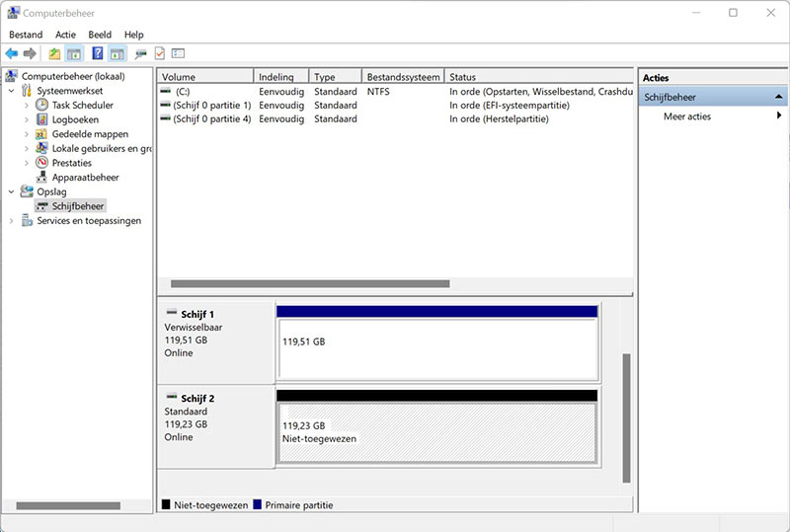Expand the Logboeken node

27,119
